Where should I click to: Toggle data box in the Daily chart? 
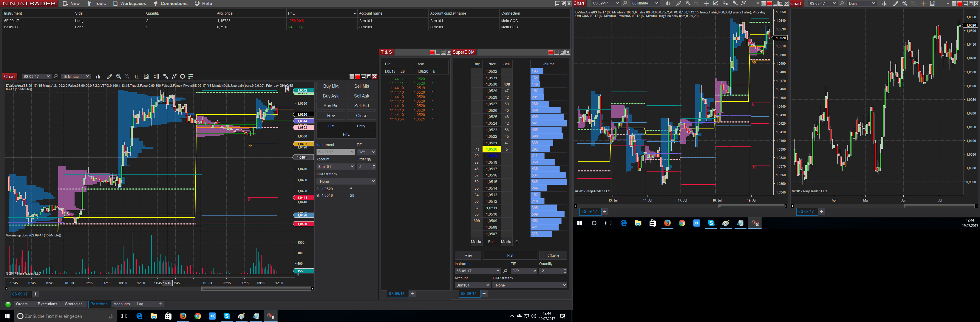click(x=933, y=3)
